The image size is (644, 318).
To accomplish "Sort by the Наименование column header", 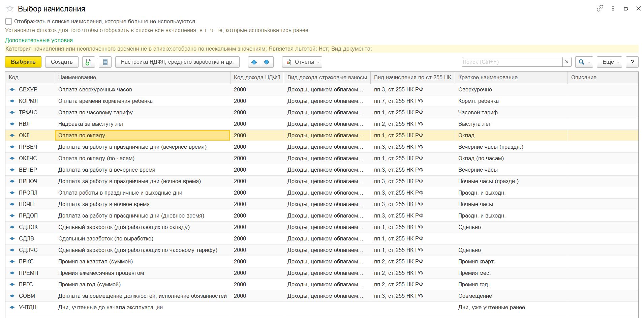I will (x=77, y=78).
